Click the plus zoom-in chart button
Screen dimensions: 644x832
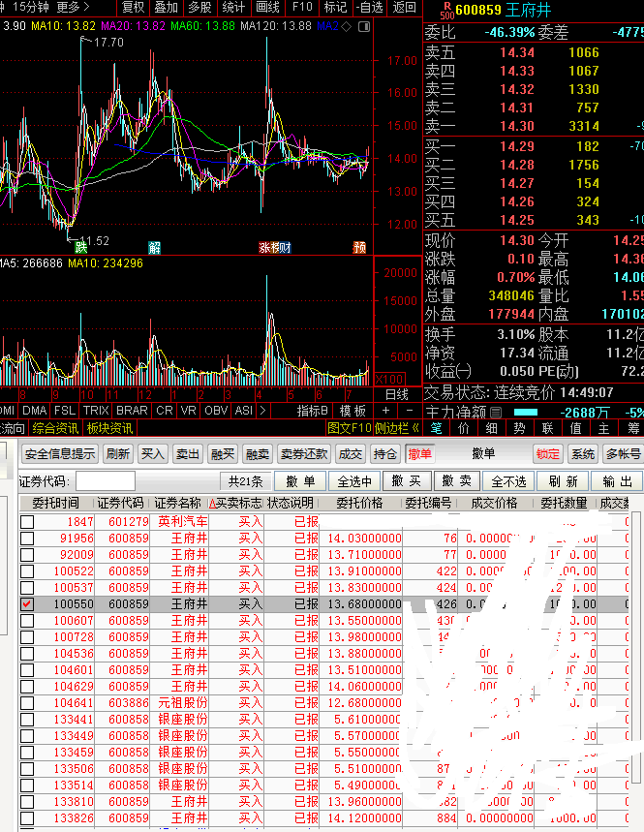point(385,410)
